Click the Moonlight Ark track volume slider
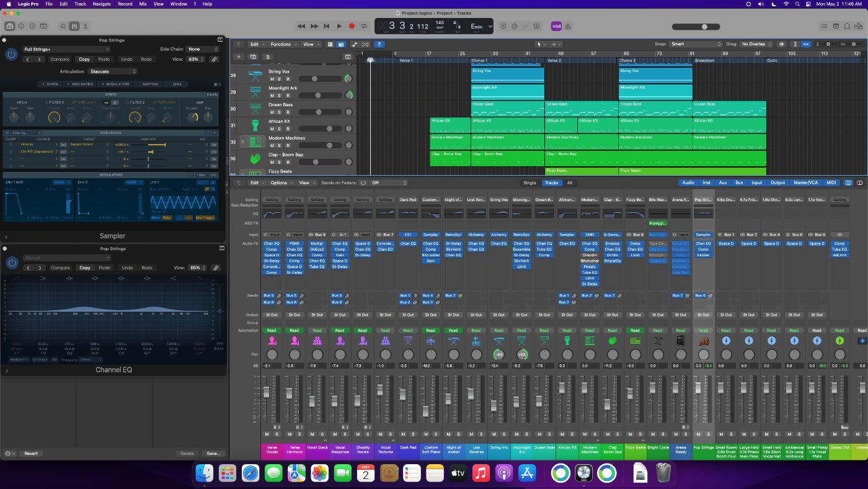The width and height of the screenshot is (868, 489). [319, 96]
